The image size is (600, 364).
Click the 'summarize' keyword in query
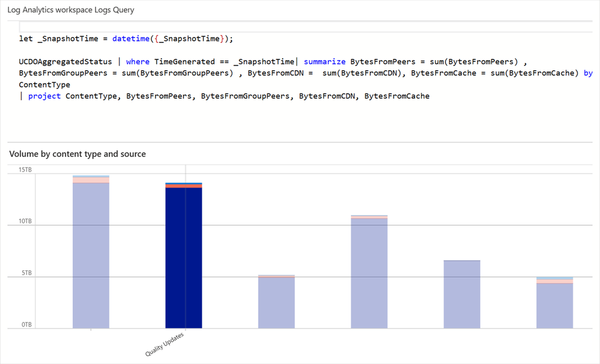(x=324, y=62)
